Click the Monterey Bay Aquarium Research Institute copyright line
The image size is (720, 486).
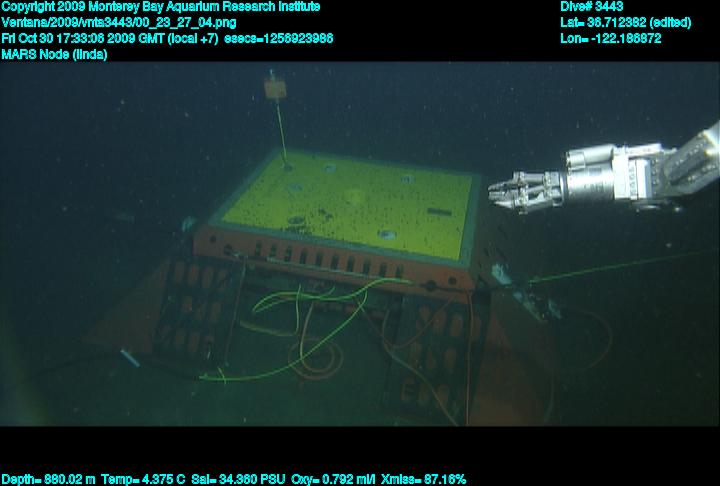(x=161, y=7)
